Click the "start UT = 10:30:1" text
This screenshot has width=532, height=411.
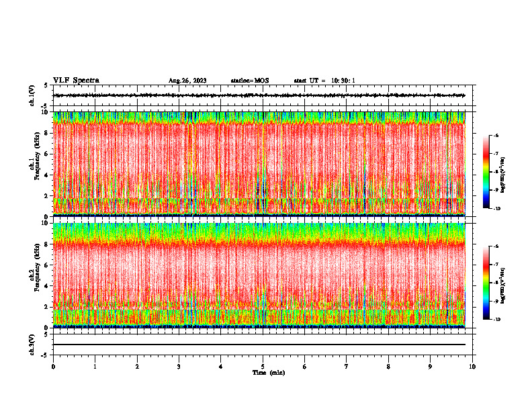324,81
